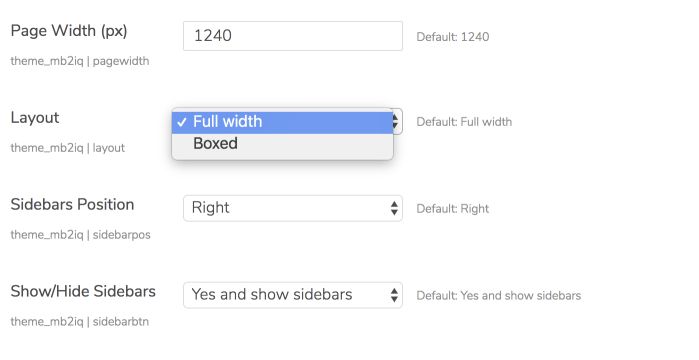
Task: Focus the Page Width field containing 1240
Action: [x=293, y=36]
